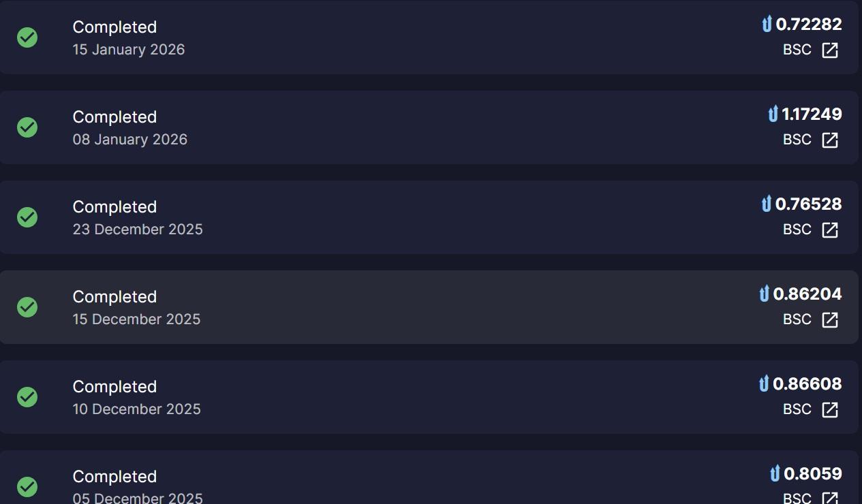Click token icon beside 1.17249 amount
Image resolution: width=862 pixels, height=504 pixels.
click(773, 114)
